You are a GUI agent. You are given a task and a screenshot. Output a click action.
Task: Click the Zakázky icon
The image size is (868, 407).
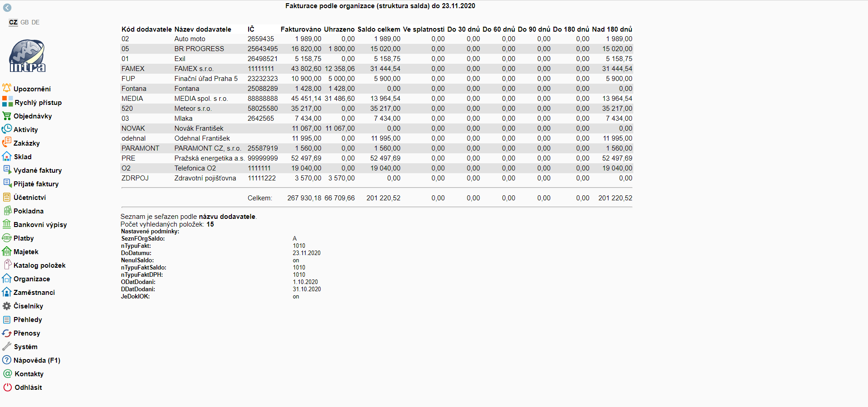[7, 143]
